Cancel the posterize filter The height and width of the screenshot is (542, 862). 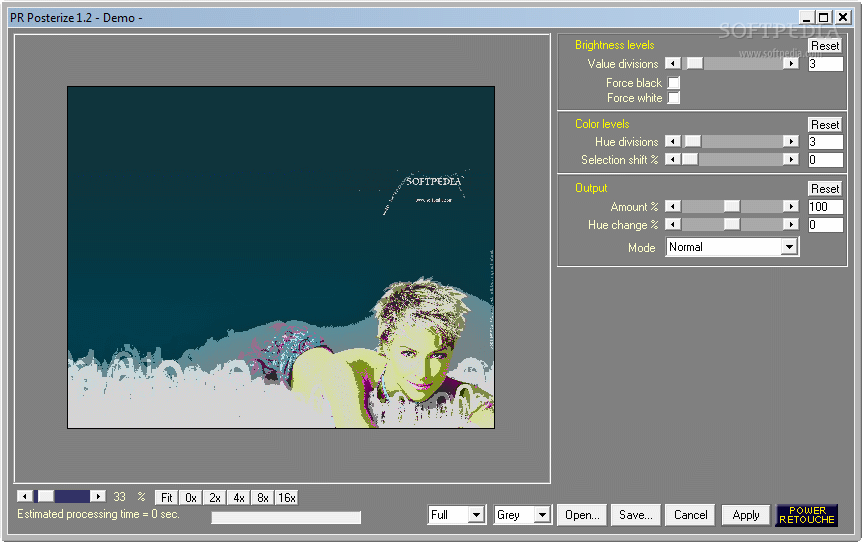pyautogui.click(x=690, y=515)
